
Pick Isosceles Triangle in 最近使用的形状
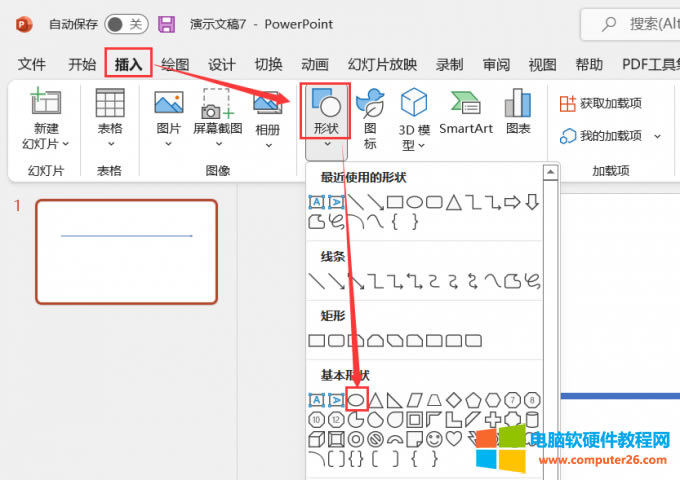pos(454,202)
